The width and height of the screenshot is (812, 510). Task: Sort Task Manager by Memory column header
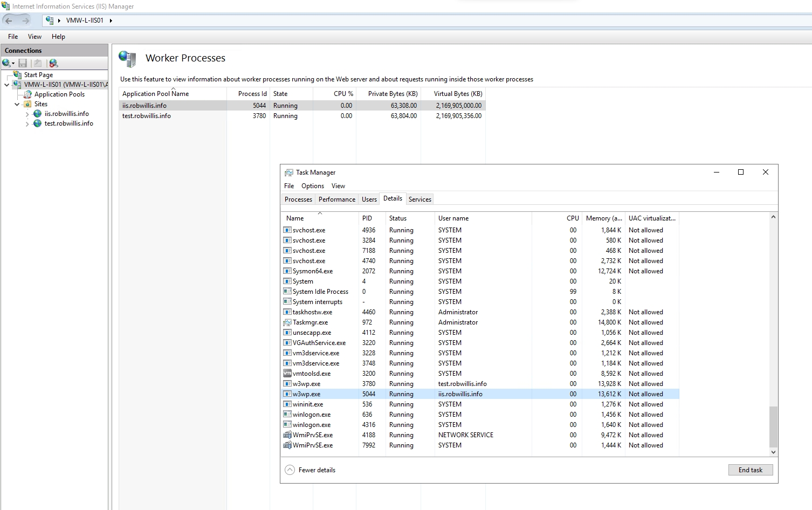[x=603, y=218]
